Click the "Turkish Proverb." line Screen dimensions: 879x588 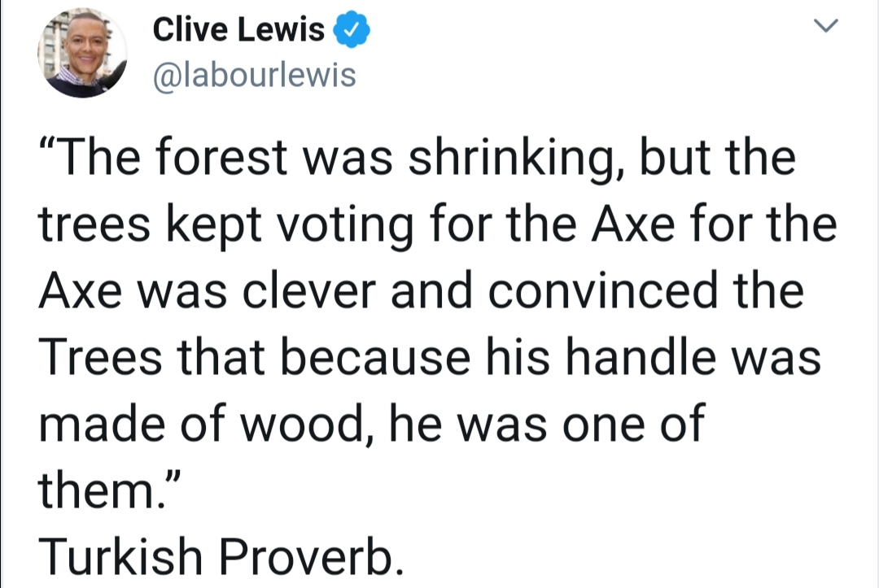221,555
